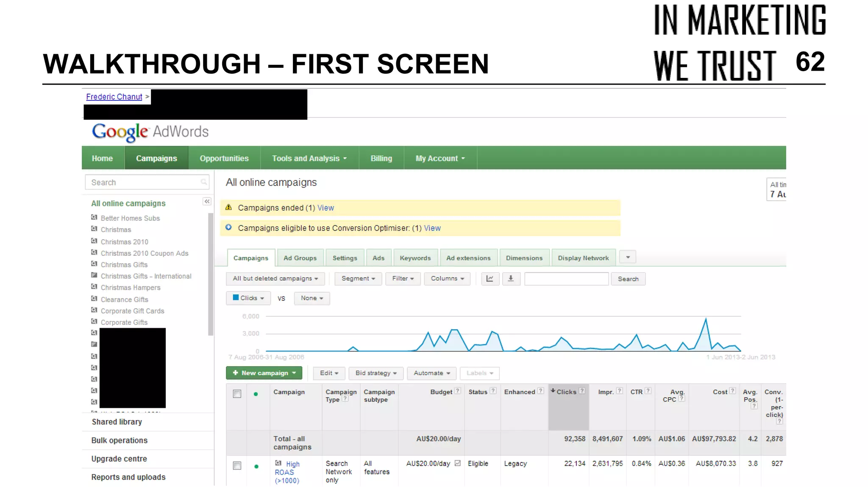The image size is (868, 487).
Task: Click help icon next to Budget column
Action: tap(458, 391)
